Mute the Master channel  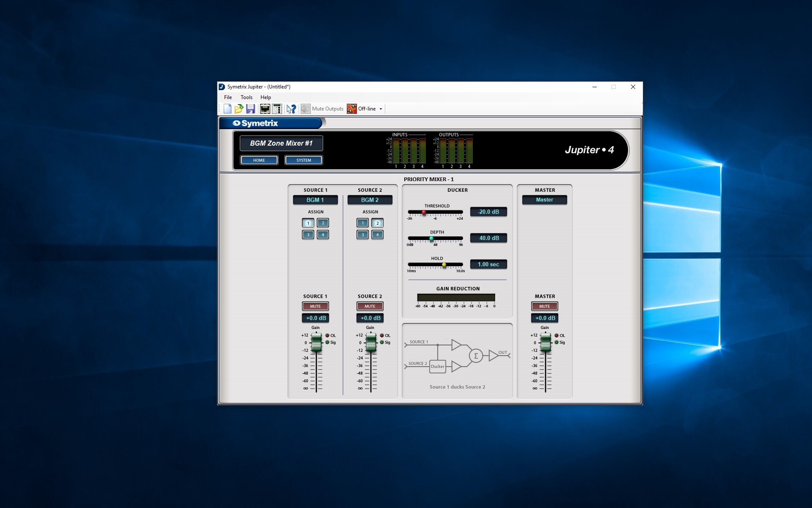tap(544, 306)
